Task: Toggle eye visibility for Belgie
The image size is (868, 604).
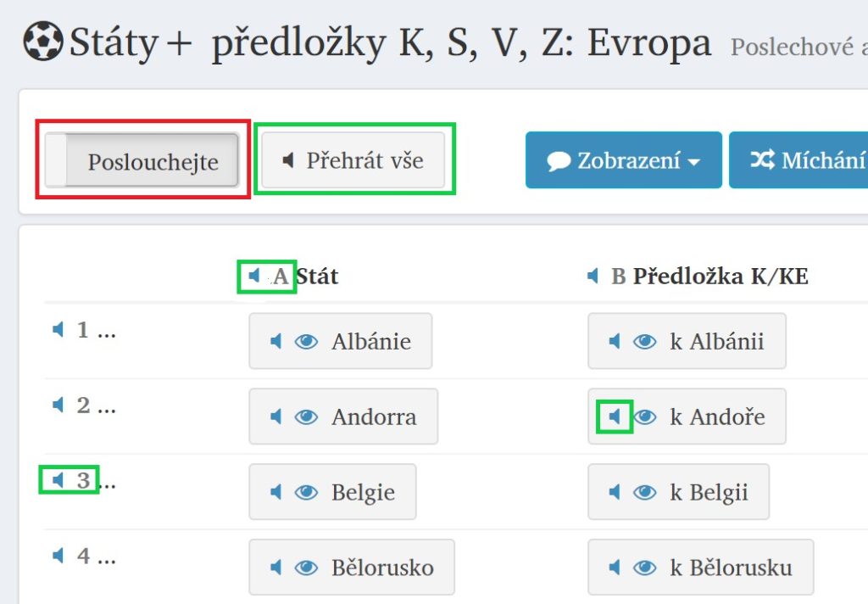Action: 306,492
